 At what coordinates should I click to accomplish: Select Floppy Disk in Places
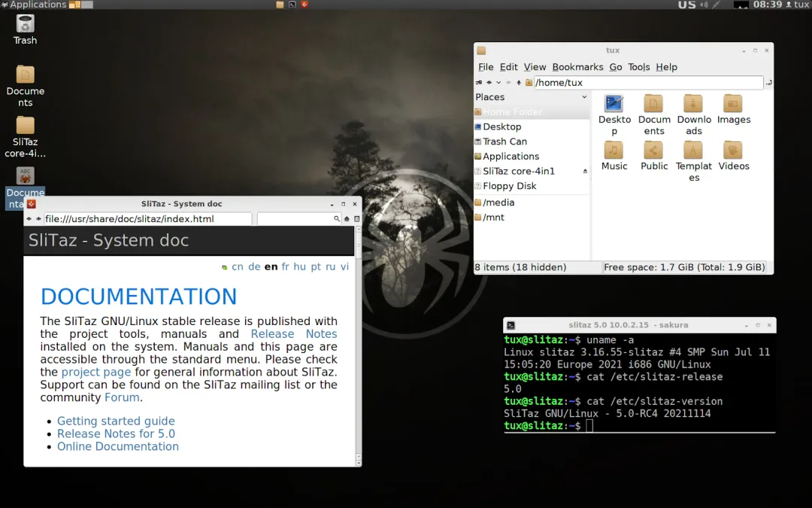pyautogui.click(x=532, y=186)
